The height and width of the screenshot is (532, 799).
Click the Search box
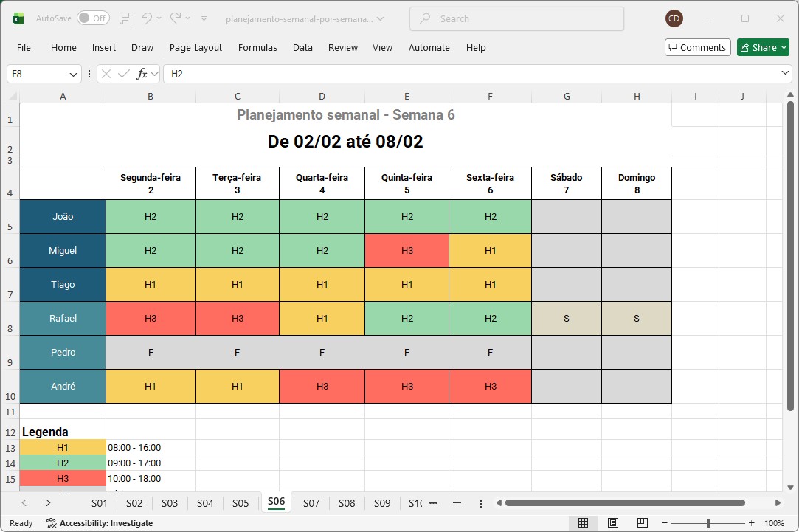point(516,19)
